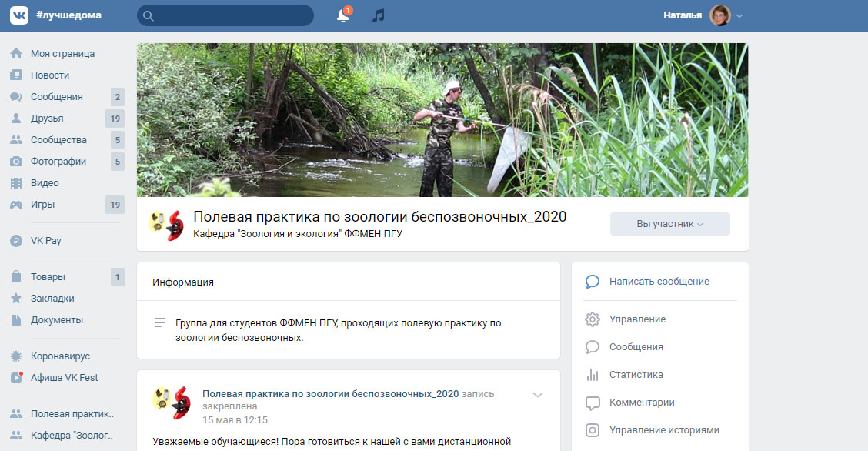The image size is (868, 451).
Task: Click the film icon beside Видео
Action: pyautogui.click(x=16, y=183)
